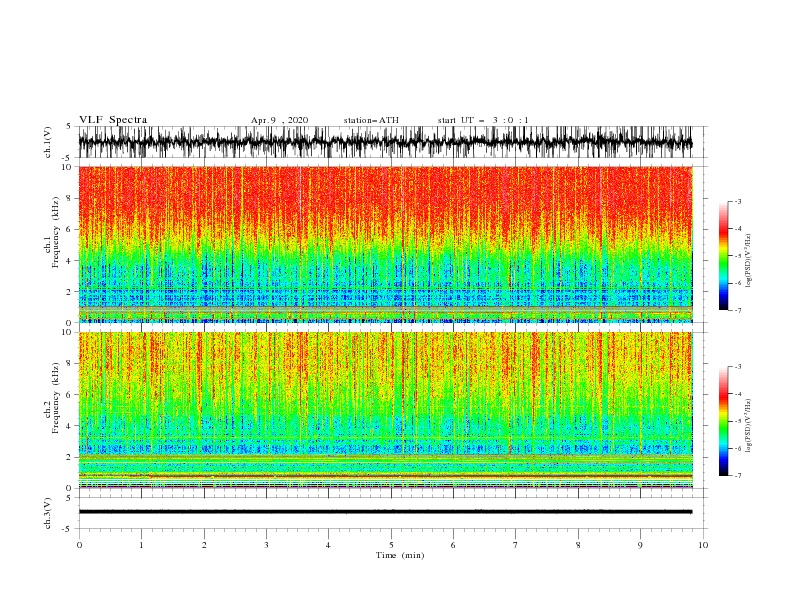
Task: Click time axis tick label "10"
Action: coord(703,545)
